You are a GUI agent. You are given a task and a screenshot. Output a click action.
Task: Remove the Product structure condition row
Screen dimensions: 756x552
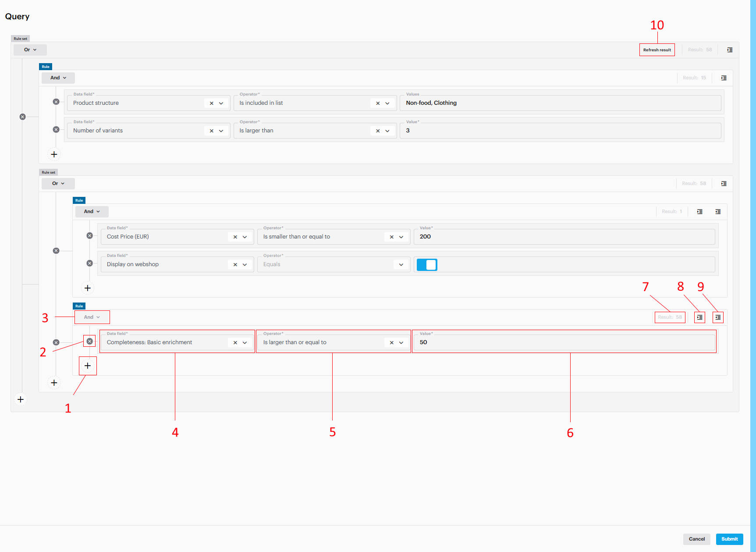[x=56, y=102]
